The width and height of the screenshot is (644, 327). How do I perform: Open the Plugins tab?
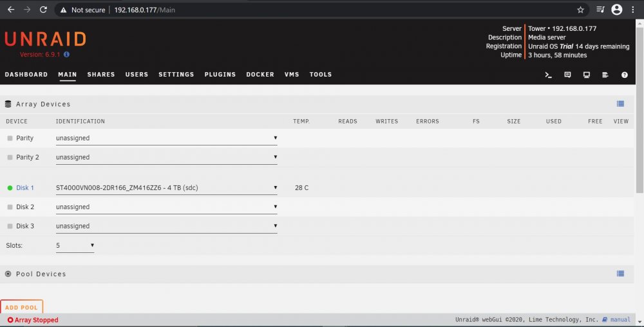(220, 74)
